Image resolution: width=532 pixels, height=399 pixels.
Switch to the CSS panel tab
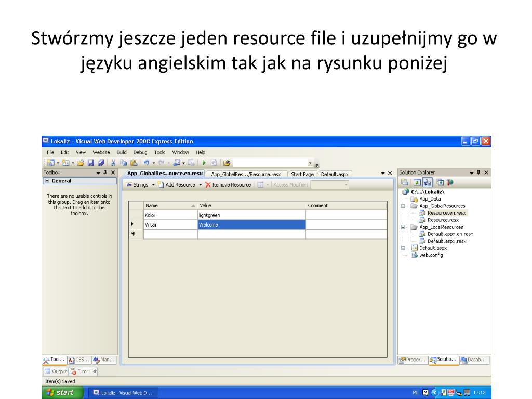tap(79, 360)
